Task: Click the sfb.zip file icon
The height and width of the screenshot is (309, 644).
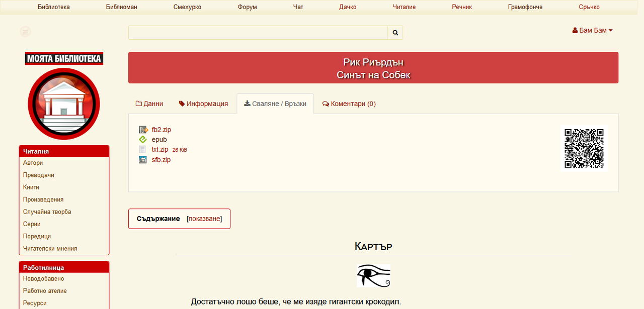Action: pos(142,160)
